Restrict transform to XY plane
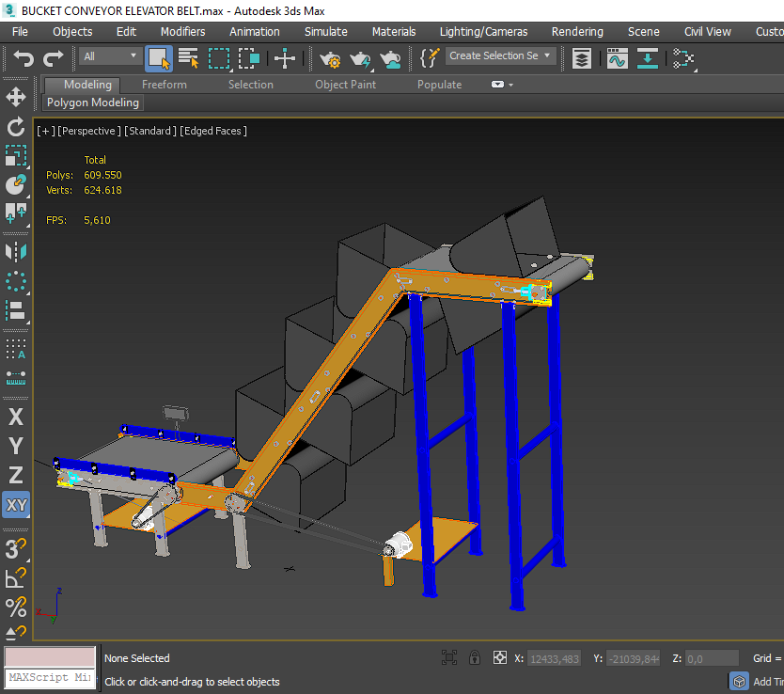The height and width of the screenshot is (694, 784). [16, 504]
